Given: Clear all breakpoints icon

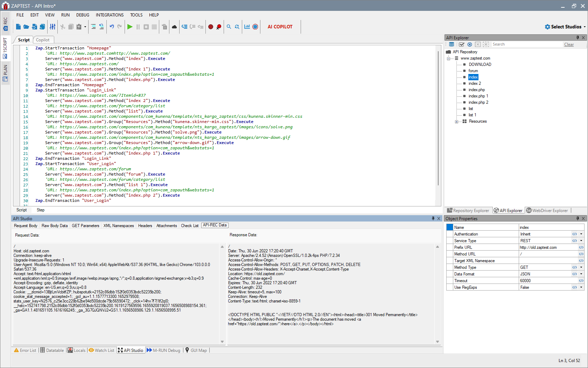Looking at the screenshot, I should click(219, 27).
